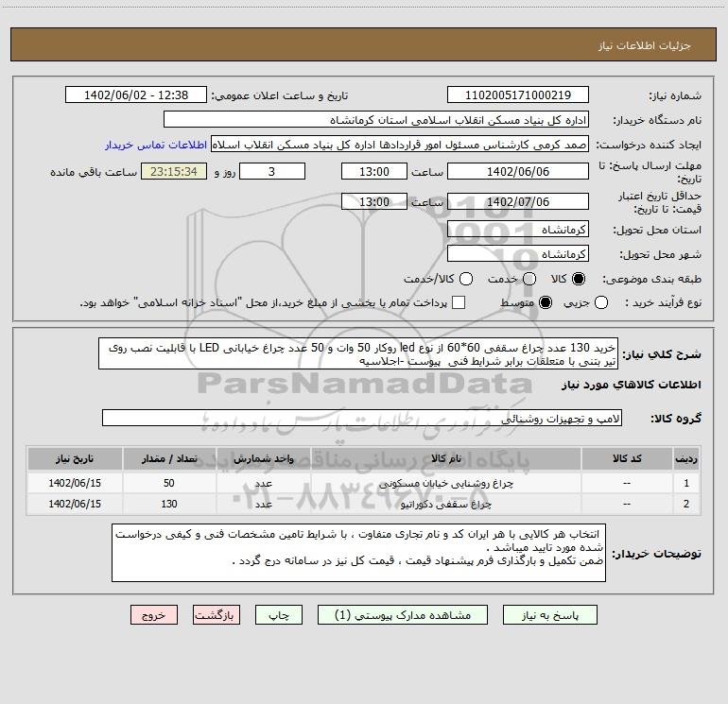This screenshot has width=728, height=704.
Task: Click the response deadline date 1402/06/06
Action: click(518, 171)
